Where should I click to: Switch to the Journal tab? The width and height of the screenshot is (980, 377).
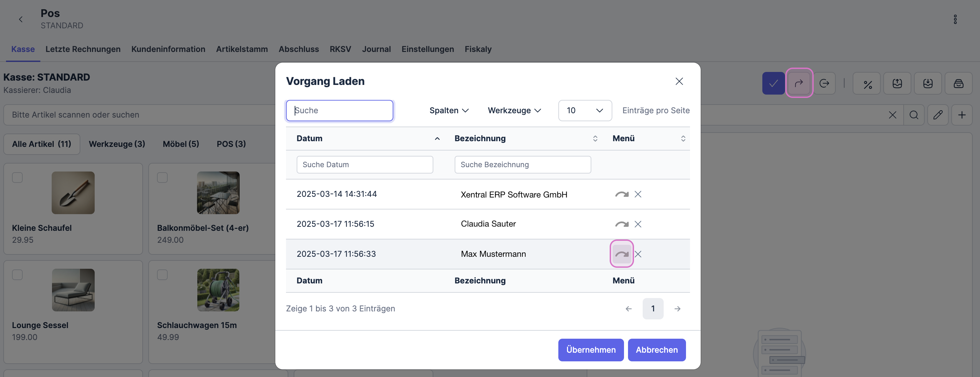point(376,49)
